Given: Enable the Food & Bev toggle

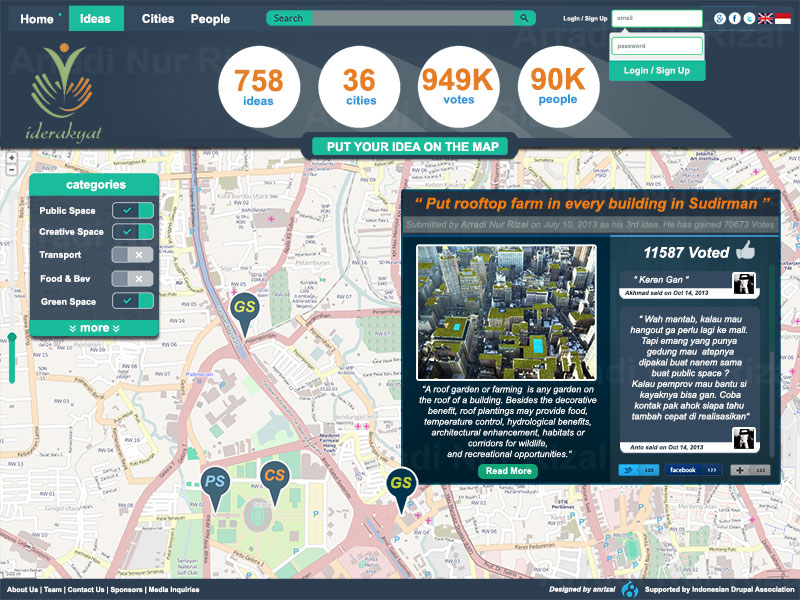Looking at the screenshot, I should 133,279.
